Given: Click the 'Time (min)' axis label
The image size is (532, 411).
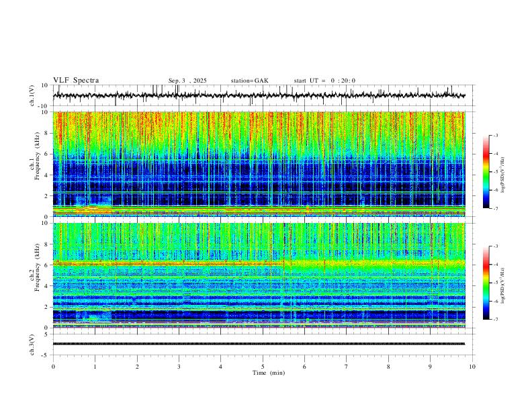Looking at the screenshot, I should [269, 373].
